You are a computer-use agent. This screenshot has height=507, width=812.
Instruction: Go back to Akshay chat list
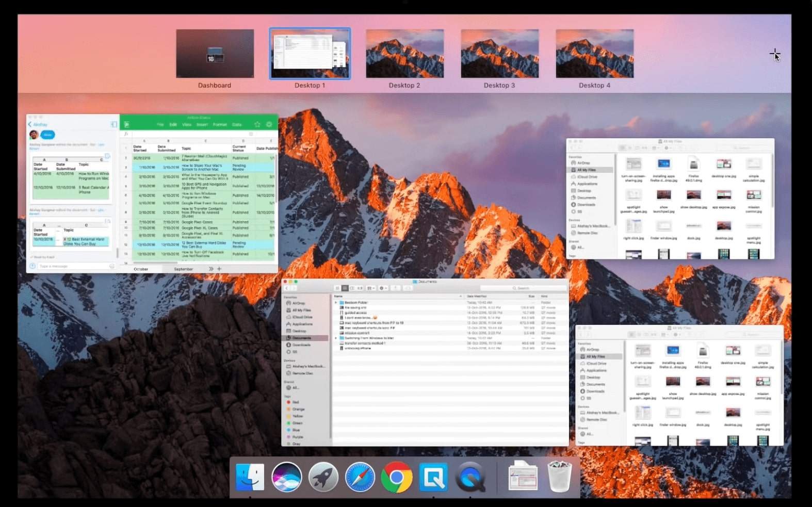(x=37, y=124)
